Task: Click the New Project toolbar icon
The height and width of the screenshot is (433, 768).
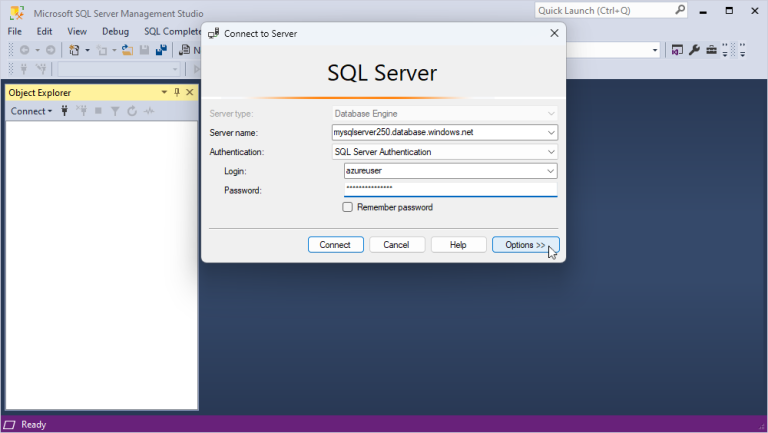Action: coord(74,50)
